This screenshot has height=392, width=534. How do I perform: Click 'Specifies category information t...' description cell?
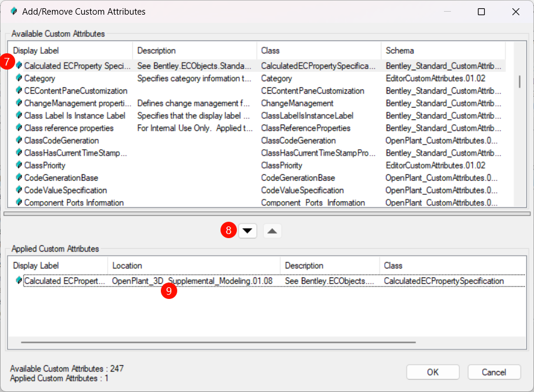pyautogui.click(x=194, y=78)
